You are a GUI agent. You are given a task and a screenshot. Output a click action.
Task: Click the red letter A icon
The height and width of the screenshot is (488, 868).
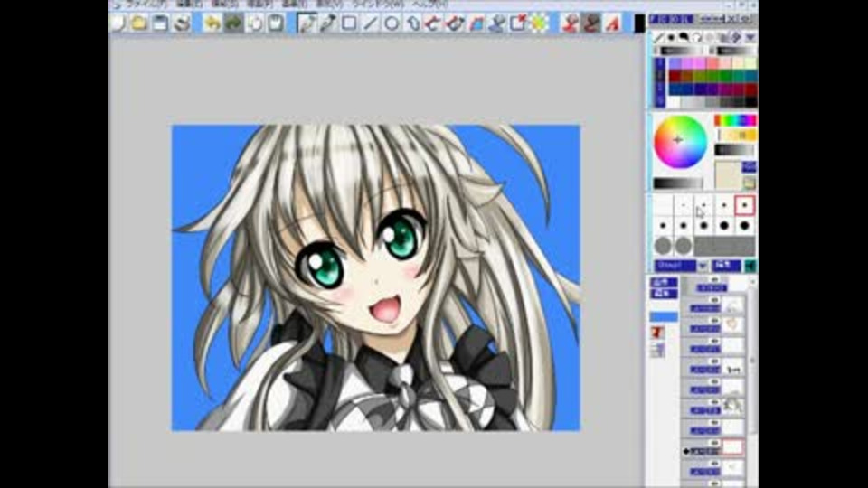pos(613,23)
